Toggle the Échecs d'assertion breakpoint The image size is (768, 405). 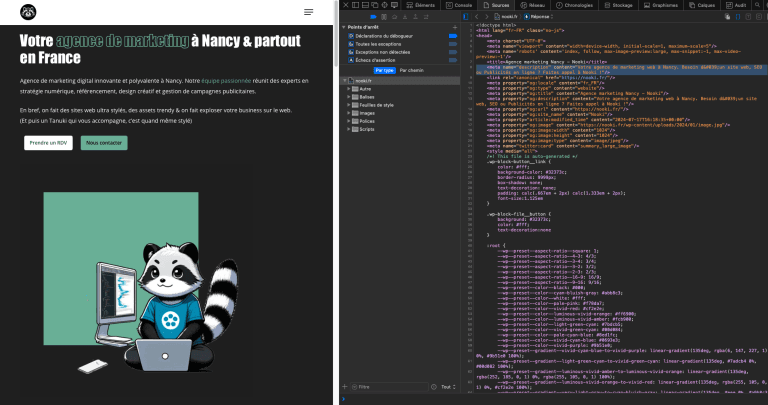coord(453,62)
